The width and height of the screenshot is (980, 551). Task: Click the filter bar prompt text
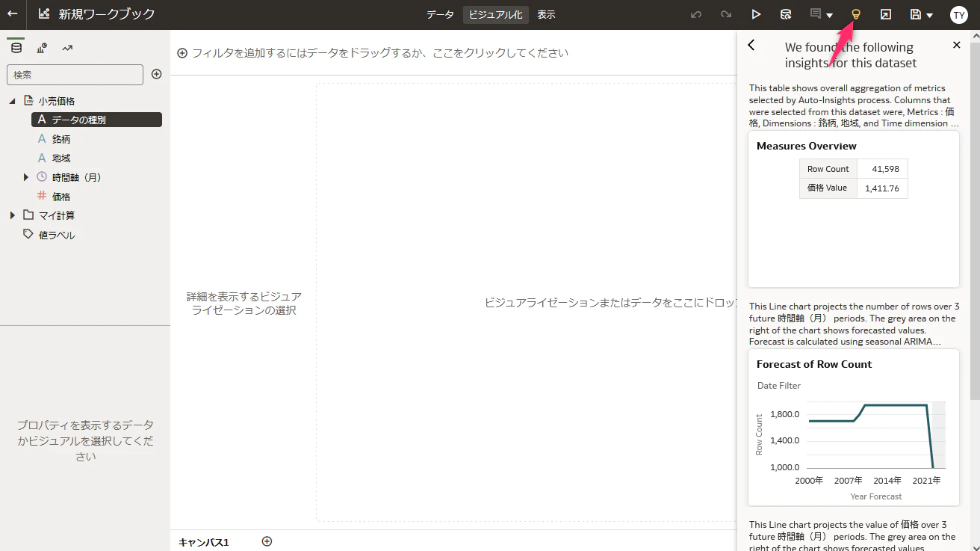(x=380, y=53)
